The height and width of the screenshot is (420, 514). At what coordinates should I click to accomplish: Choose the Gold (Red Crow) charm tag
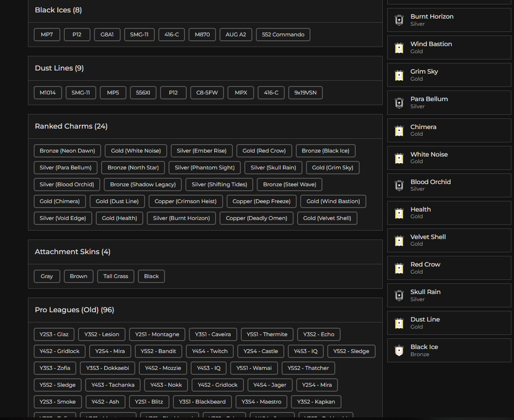[264, 151]
